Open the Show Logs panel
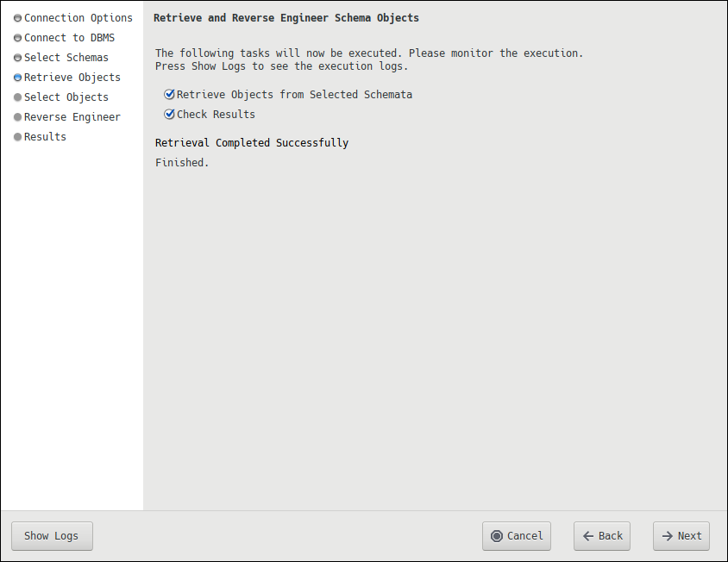This screenshot has width=728, height=562. coord(52,536)
